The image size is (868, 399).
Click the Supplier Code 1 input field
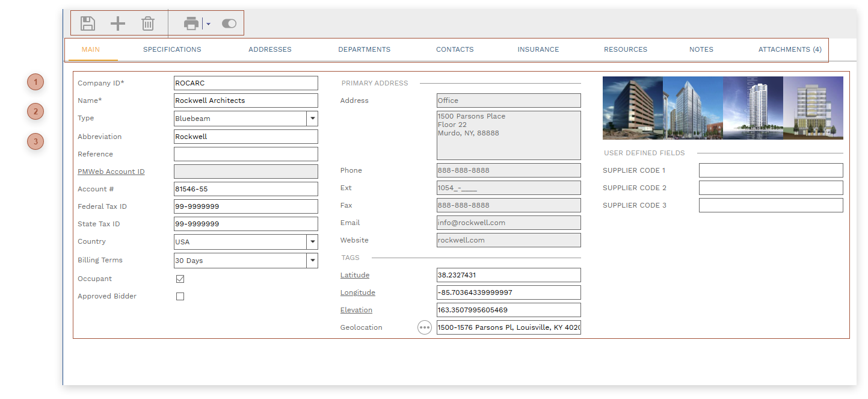click(x=771, y=170)
